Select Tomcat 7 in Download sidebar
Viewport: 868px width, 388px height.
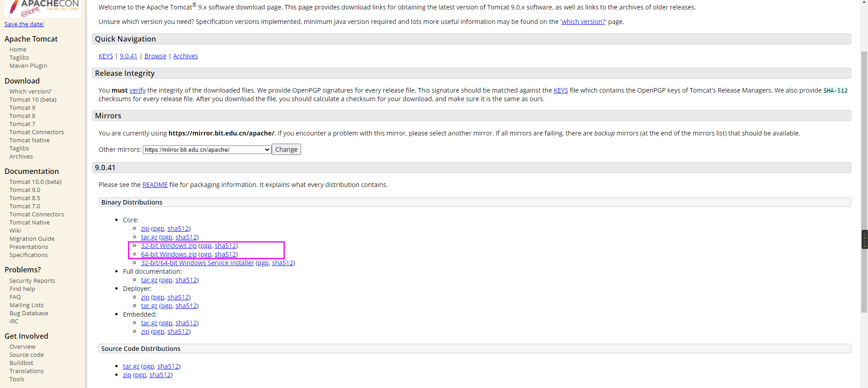pos(22,124)
